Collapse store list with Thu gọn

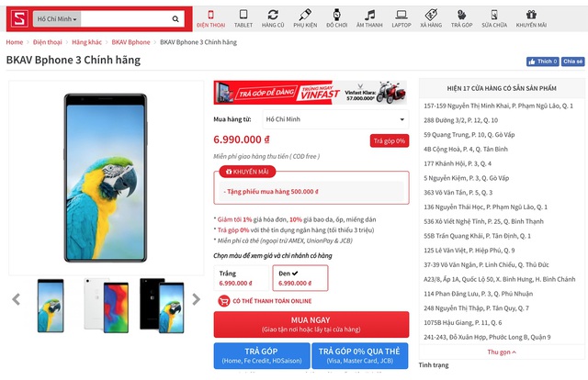[x=502, y=352]
